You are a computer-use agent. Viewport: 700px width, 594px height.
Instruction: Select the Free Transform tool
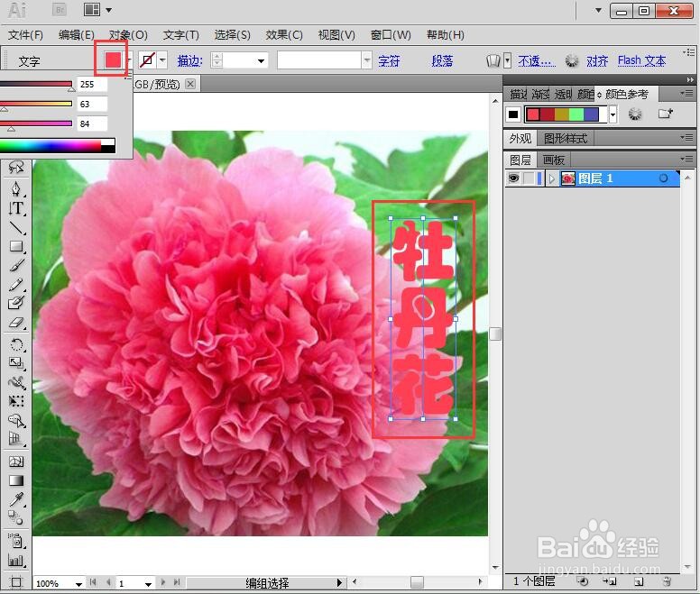coord(16,401)
